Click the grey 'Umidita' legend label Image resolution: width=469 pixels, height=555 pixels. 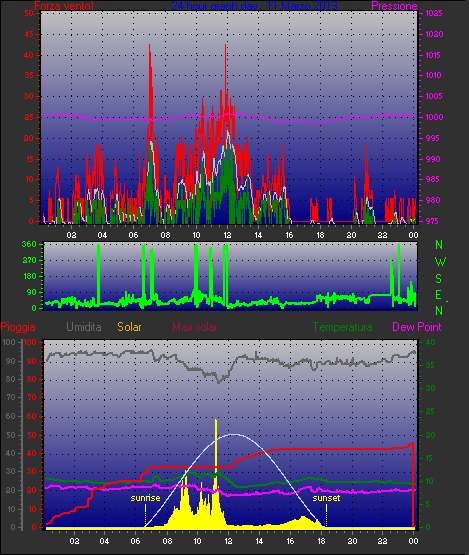point(84,327)
